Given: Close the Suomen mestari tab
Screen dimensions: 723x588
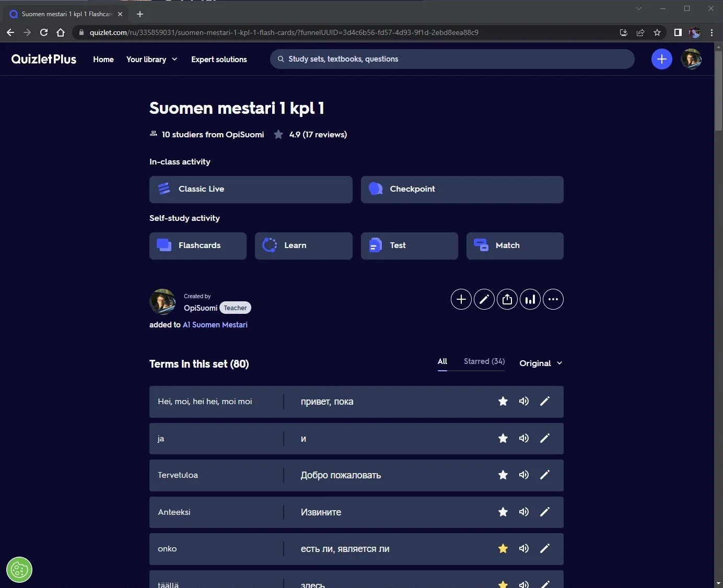Looking at the screenshot, I should (120, 14).
